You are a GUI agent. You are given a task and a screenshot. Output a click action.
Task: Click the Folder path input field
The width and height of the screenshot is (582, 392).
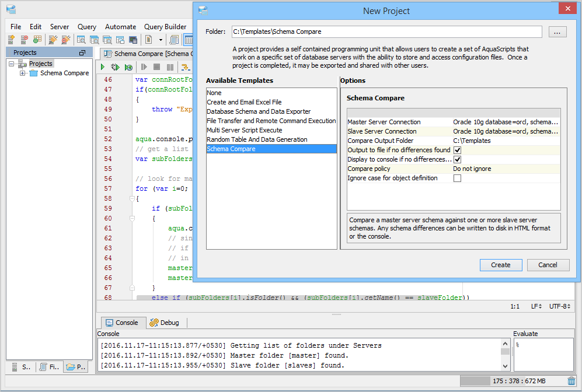386,32
